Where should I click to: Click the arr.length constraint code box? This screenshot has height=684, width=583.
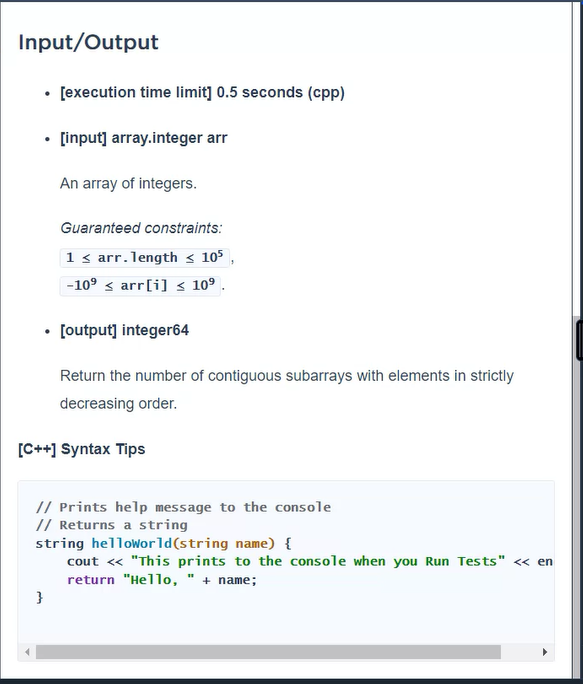(x=144, y=257)
